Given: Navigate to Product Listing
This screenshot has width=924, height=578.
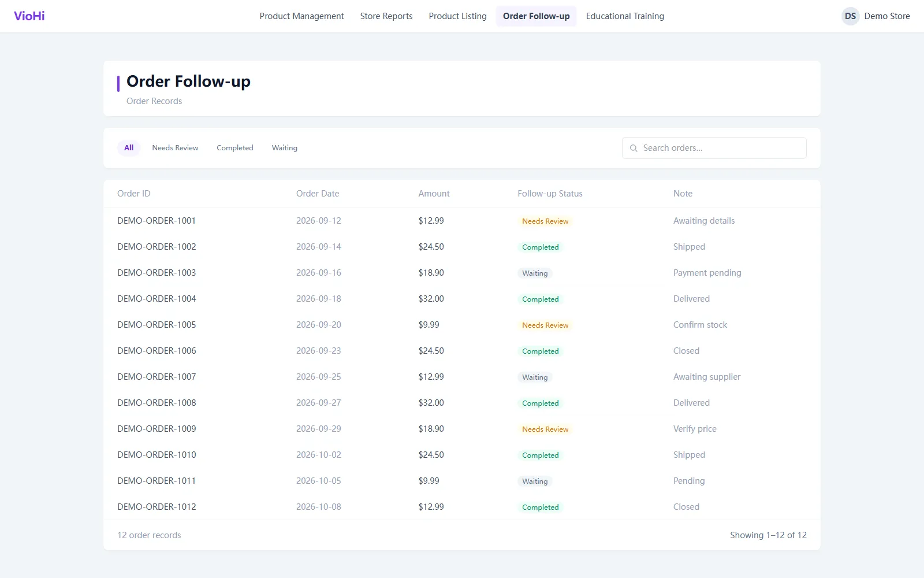Looking at the screenshot, I should tap(457, 16).
